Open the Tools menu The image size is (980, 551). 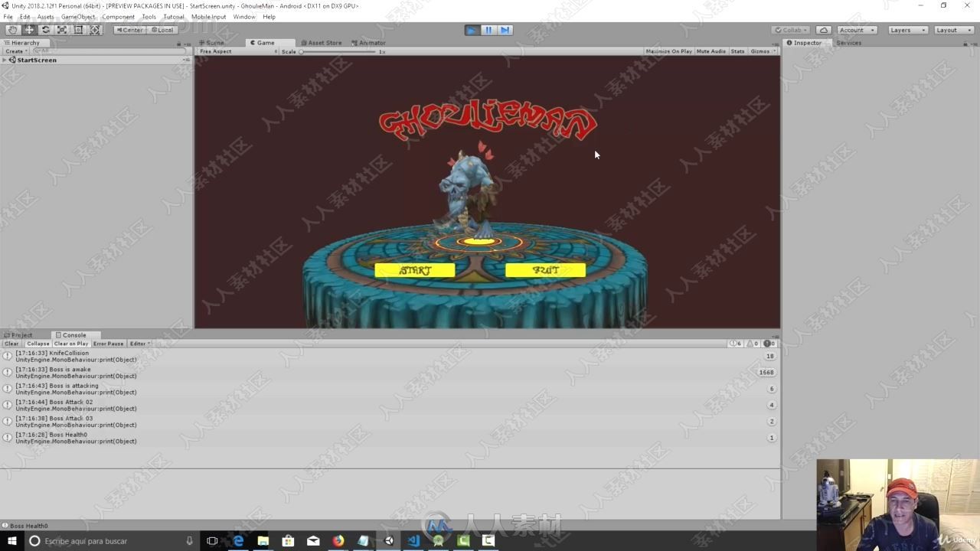149,17
